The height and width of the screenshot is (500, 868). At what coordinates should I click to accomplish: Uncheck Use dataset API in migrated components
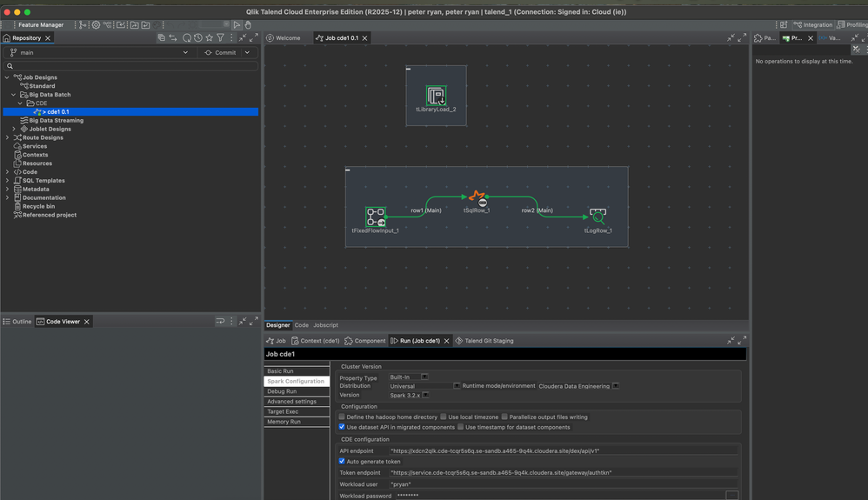tap(342, 427)
